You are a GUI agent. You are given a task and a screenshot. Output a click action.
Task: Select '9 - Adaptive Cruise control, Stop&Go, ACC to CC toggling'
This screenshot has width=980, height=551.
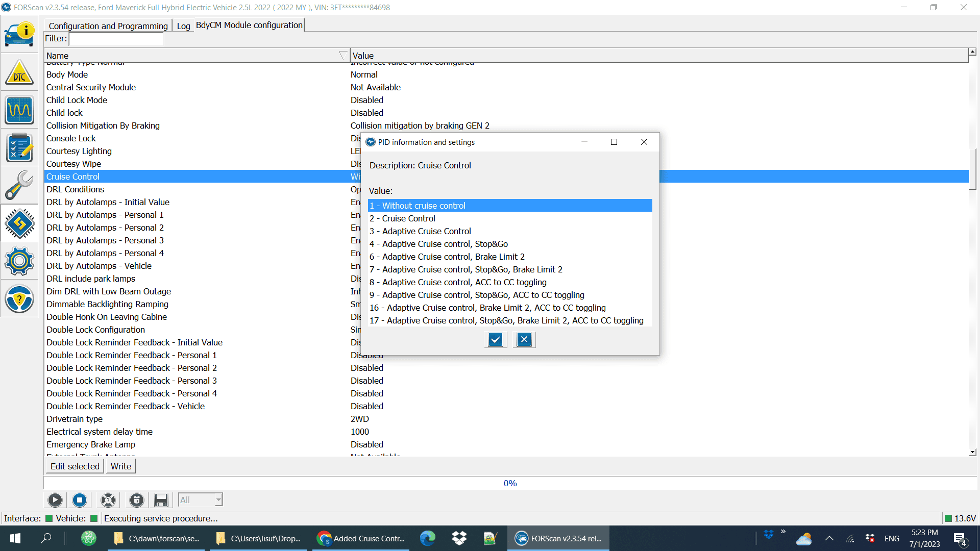pyautogui.click(x=510, y=295)
